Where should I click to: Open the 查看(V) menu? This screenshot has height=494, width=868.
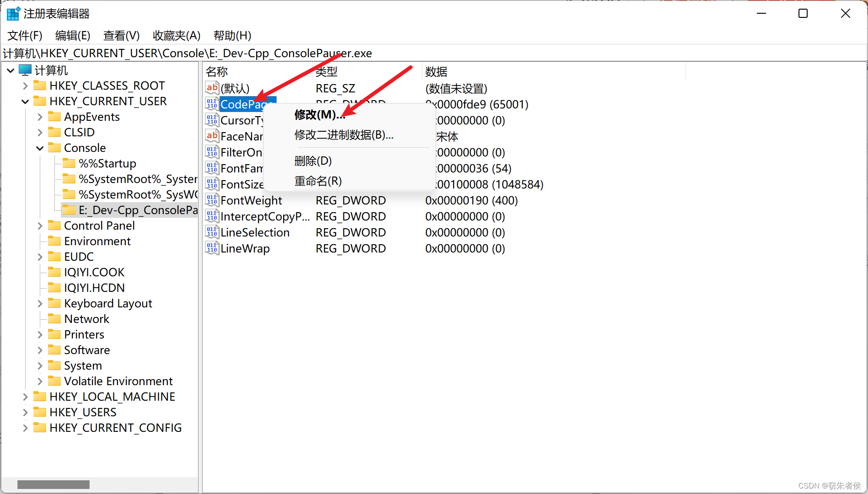point(121,35)
